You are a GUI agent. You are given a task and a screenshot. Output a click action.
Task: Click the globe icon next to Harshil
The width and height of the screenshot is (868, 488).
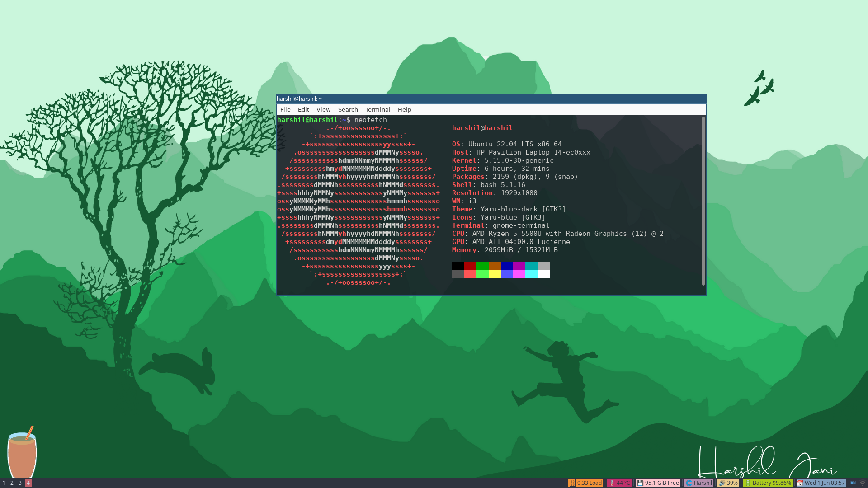(690, 483)
